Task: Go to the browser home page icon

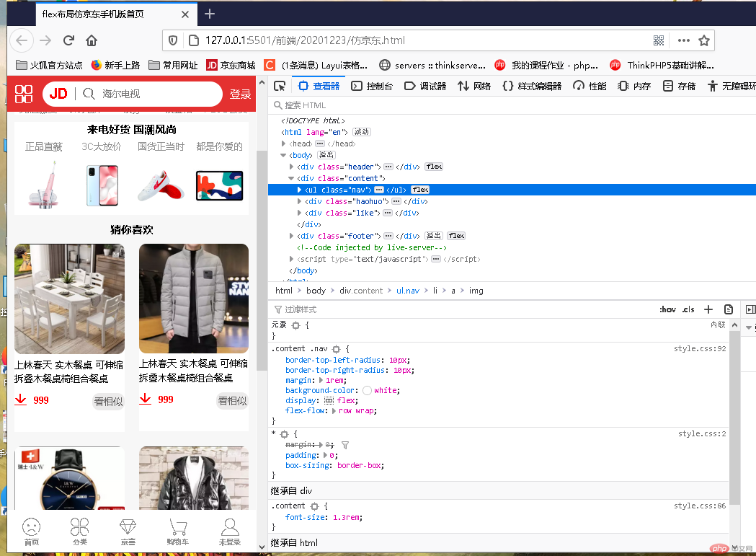Action: tap(92, 40)
